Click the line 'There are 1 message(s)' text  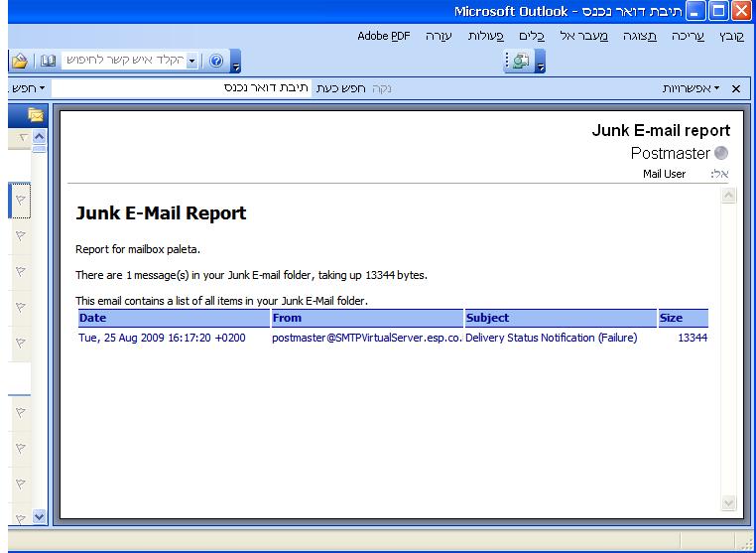tap(251, 276)
